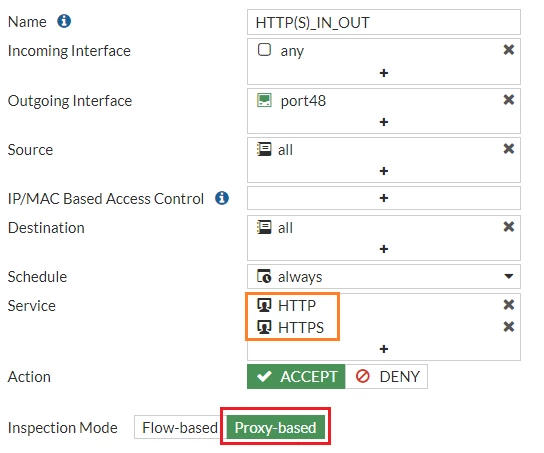Add a Source address with plus
Viewport: 544px width, 453px height.
384,171
